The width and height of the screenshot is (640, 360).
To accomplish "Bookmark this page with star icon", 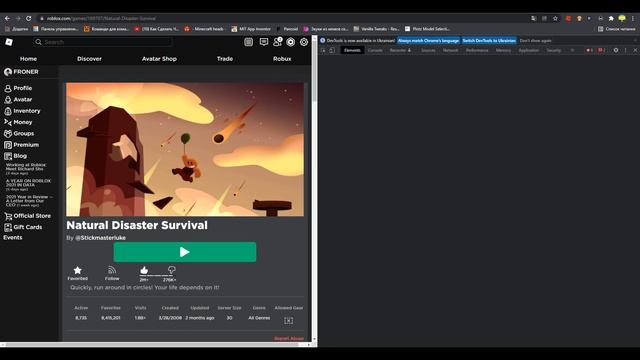I will (555, 18).
